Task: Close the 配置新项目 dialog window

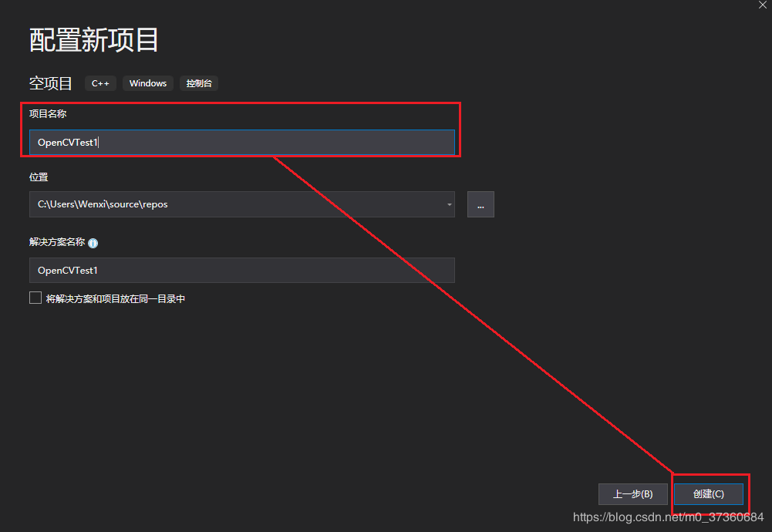Action: 763,5
